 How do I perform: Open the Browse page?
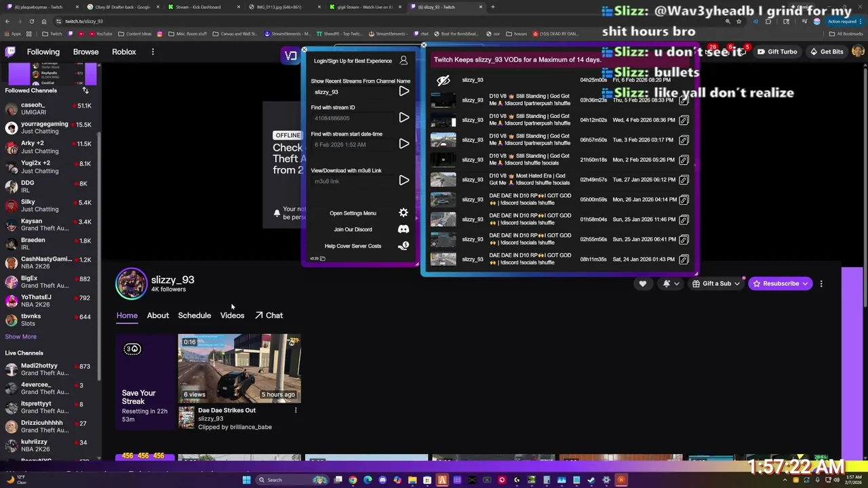pyautogui.click(x=85, y=52)
